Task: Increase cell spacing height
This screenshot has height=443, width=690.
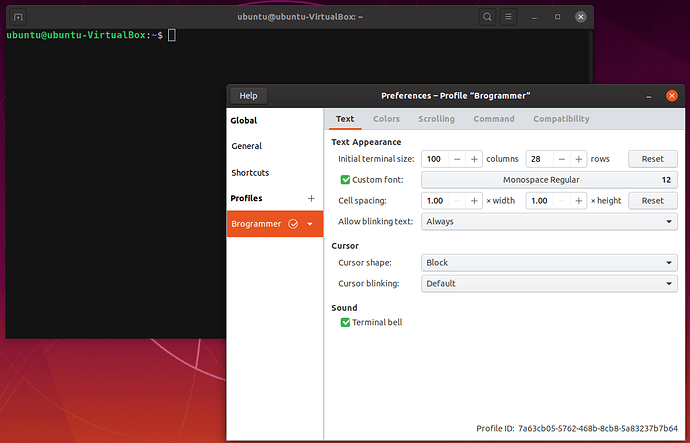Action: pos(579,201)
